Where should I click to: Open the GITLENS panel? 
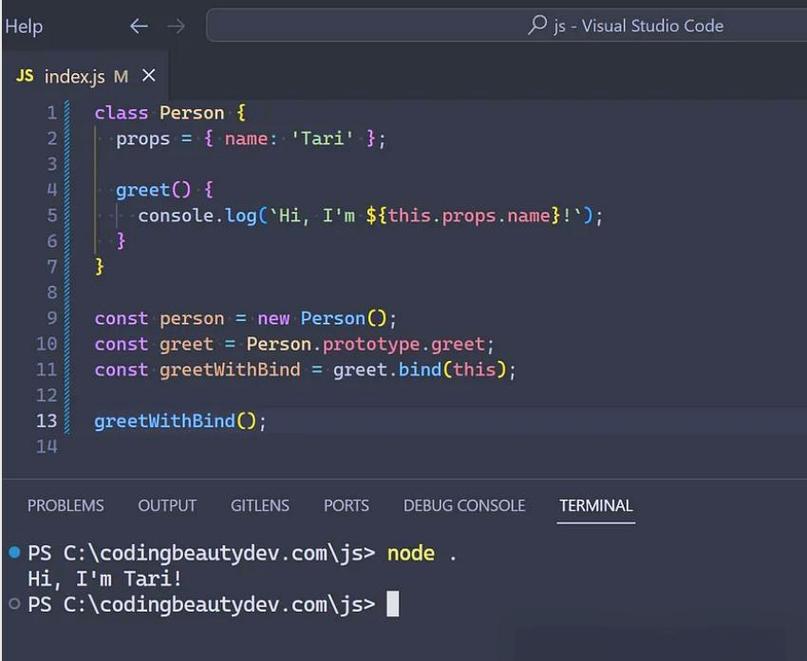[259, 505]
